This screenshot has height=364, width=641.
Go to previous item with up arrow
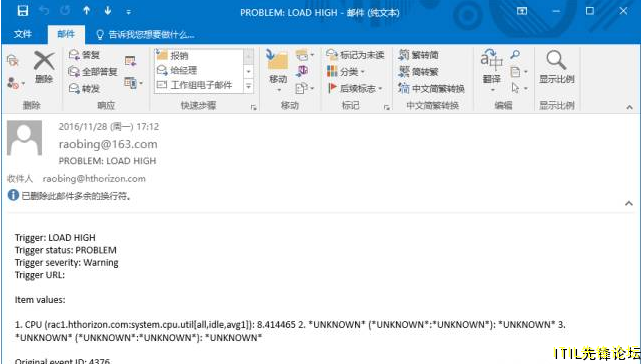click(x=86, y=11)
